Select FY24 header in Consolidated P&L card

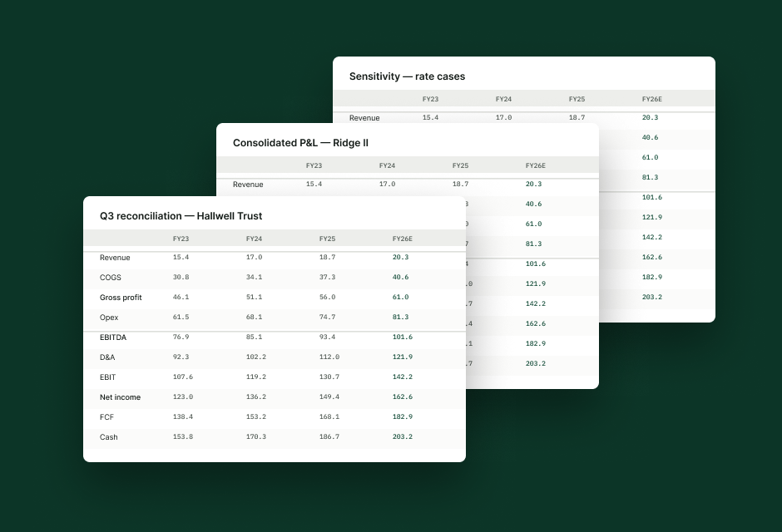pos(387,165)
